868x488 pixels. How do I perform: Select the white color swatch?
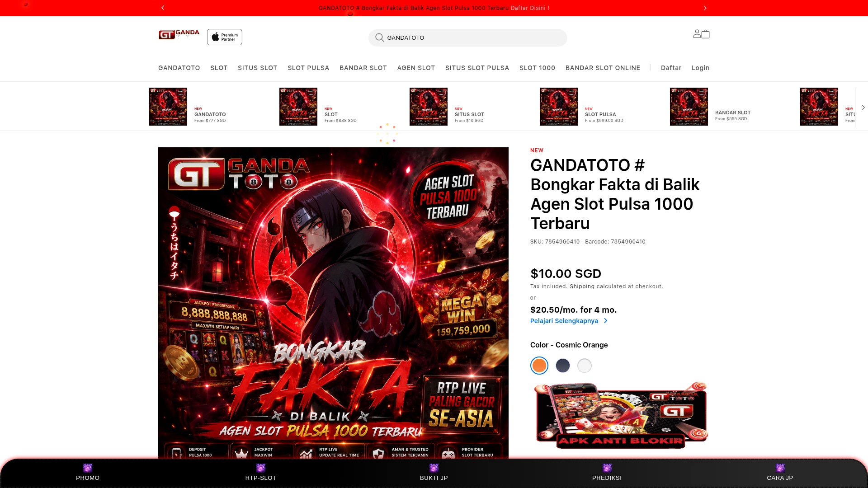(585, 366)
